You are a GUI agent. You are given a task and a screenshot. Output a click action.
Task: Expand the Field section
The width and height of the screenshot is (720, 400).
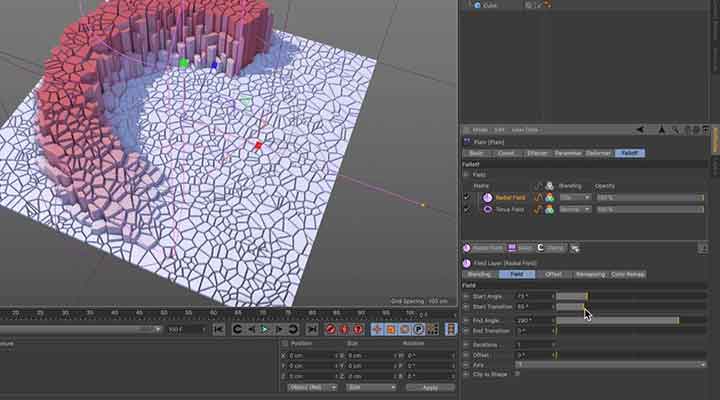click(467, 175)
